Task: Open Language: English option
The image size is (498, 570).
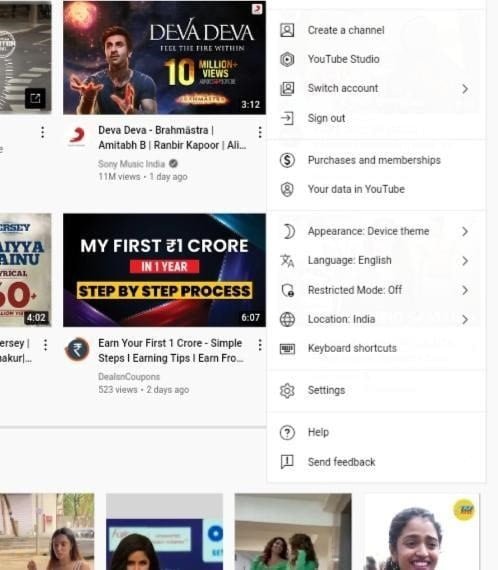Action: pyautogui.click(x=376, y=261)
